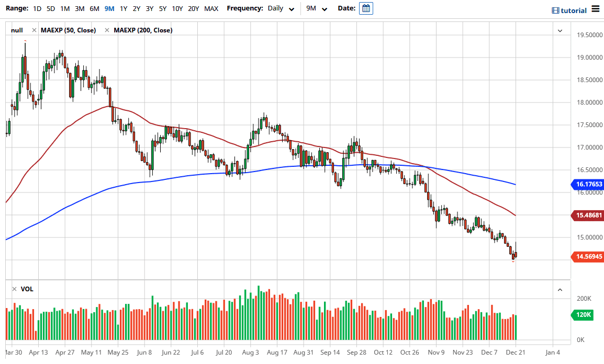Open the hamburger menu at top right
604x364 pixels.
pos(596,9)
